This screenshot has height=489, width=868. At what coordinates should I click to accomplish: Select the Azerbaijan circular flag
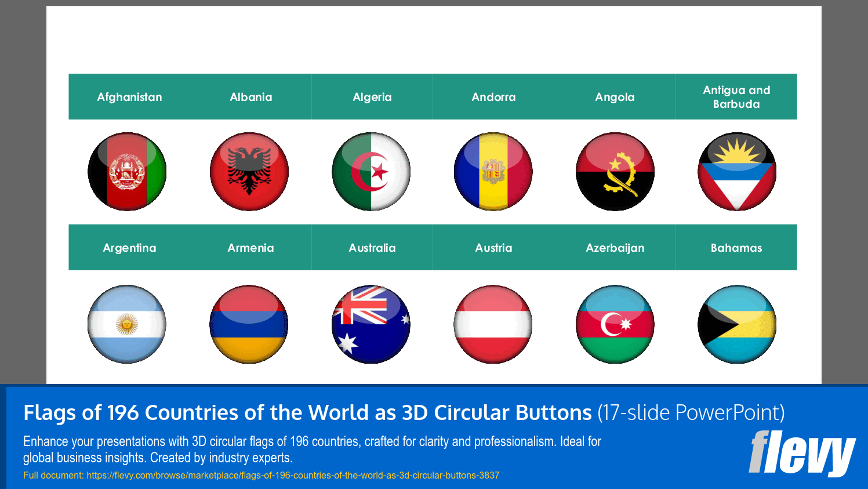click(615, 324)
